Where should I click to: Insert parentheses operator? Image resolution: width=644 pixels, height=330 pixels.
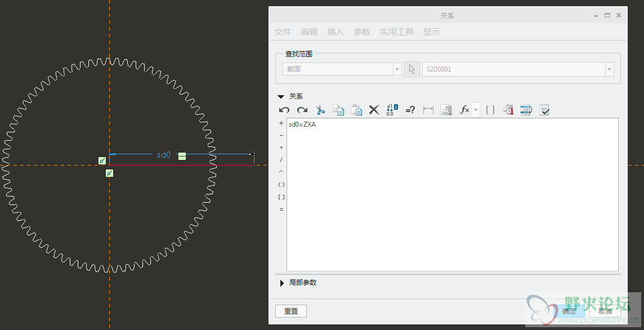coord(281,185)
